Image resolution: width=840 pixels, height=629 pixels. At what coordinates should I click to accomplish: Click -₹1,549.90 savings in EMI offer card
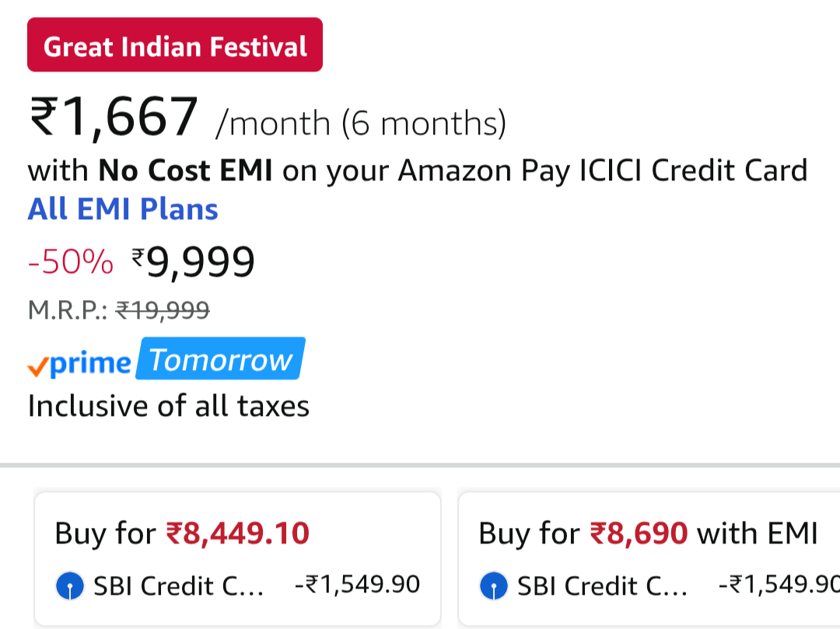[x=778, y=585]
